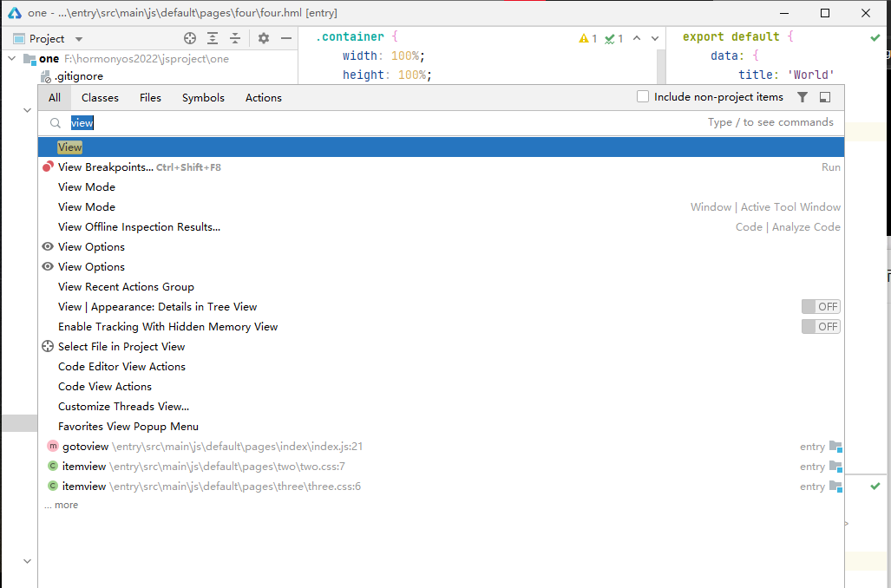The height and width of the screenshot is (588, 891).
Task: Collapse the 'one' project root node
Action: point(12,58)
